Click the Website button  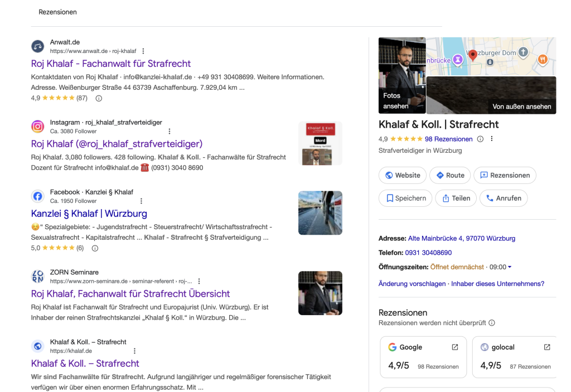402,175
